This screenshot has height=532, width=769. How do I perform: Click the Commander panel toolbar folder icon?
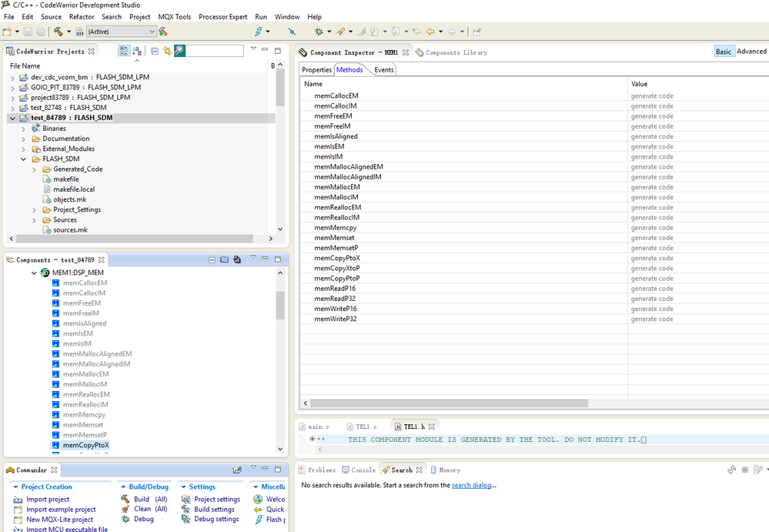click(x=237, y=470)
